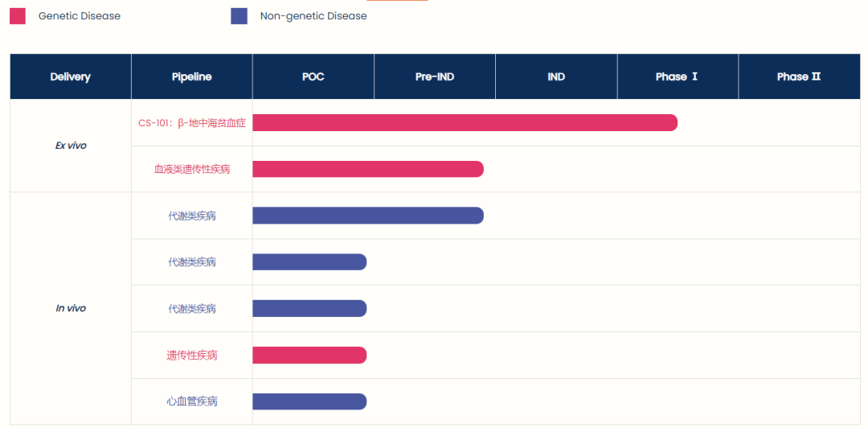Choose the Phase II column header

[799, 77]
